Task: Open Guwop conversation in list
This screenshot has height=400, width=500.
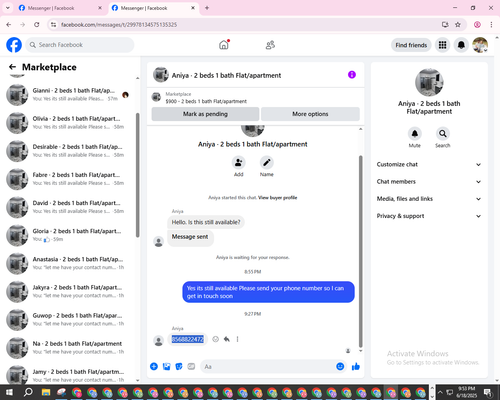Action: point(68,319)
